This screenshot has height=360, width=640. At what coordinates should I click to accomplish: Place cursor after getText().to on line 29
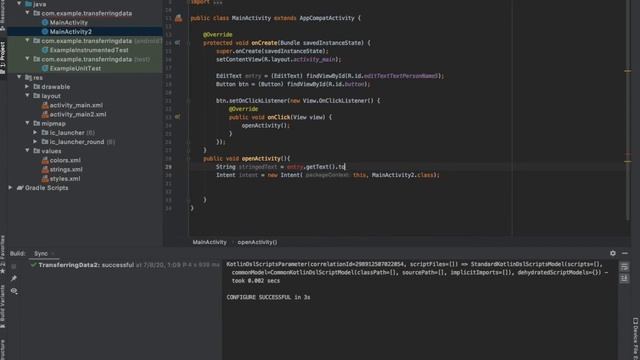pyautogui.click(x=345, y=167)
